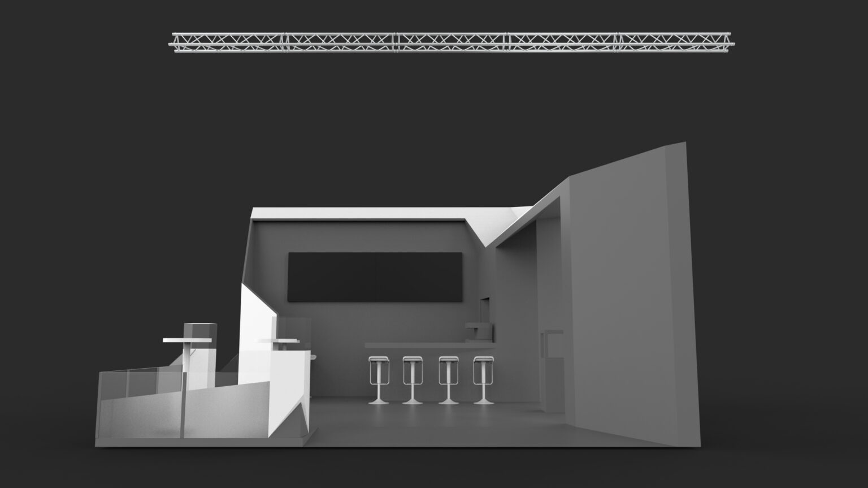Click the bar counter top above the stools
Screen dimensions: 868x488
[418, 344]
